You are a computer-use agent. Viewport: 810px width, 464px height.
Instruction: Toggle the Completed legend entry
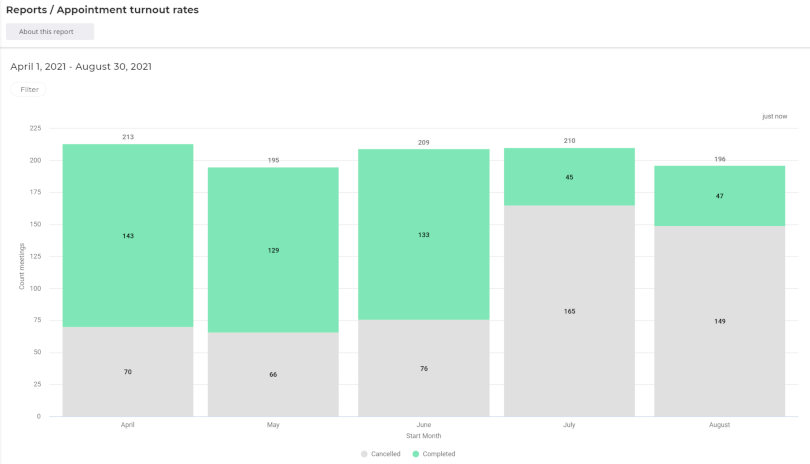(x=434, y=454)
